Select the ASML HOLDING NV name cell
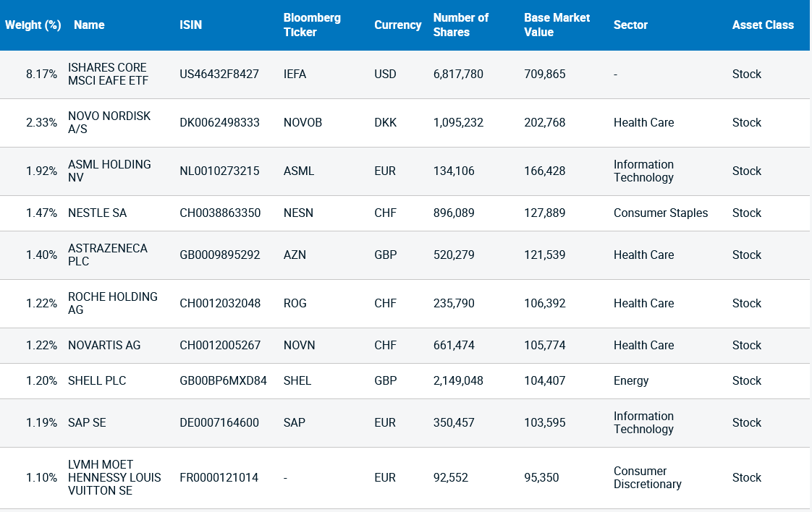The image size is (812, 512). pos(110,171)
